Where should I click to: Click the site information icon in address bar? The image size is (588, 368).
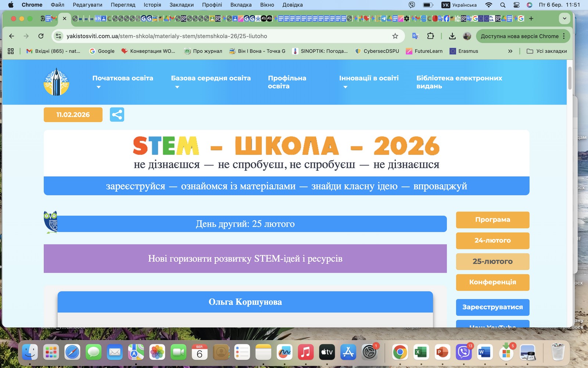click(x=58, y=36)
